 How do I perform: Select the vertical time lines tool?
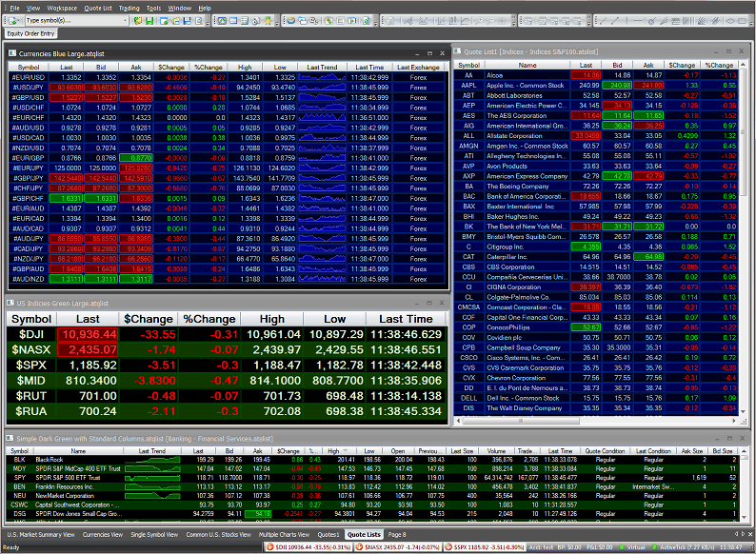click(x=688, y=21)
